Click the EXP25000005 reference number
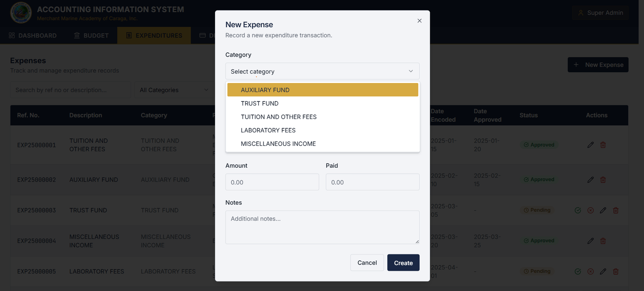The height and width of the screenshot is (291, 644). [x=36, y=271]
